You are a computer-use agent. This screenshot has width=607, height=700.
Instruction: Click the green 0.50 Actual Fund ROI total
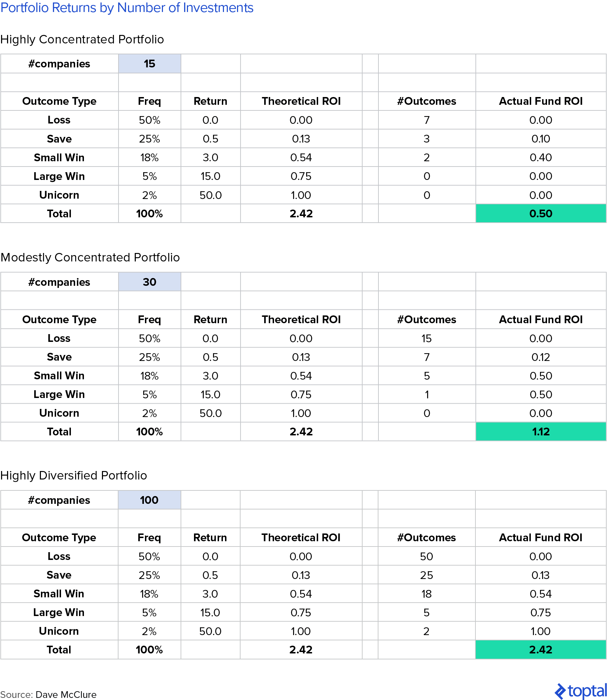pos(541,213)
